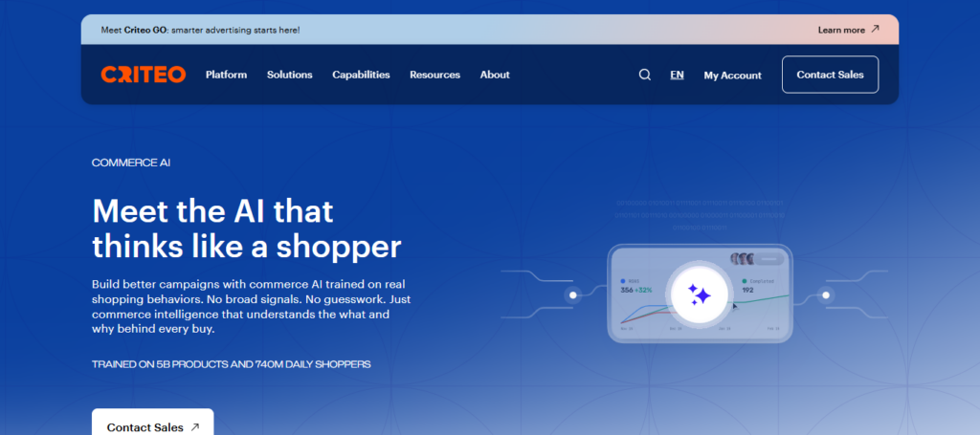
Task: Click the Criteo logo
Action: point(144,75)
